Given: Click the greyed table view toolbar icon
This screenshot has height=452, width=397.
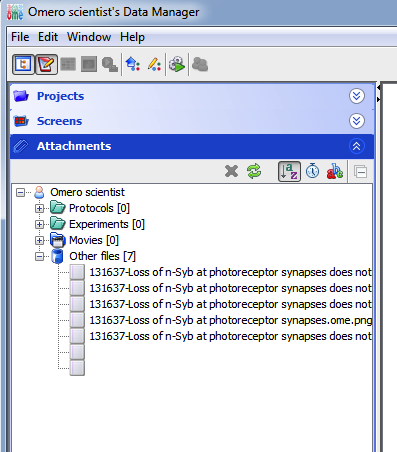Looking at the screenshot, I should [68, 64].
